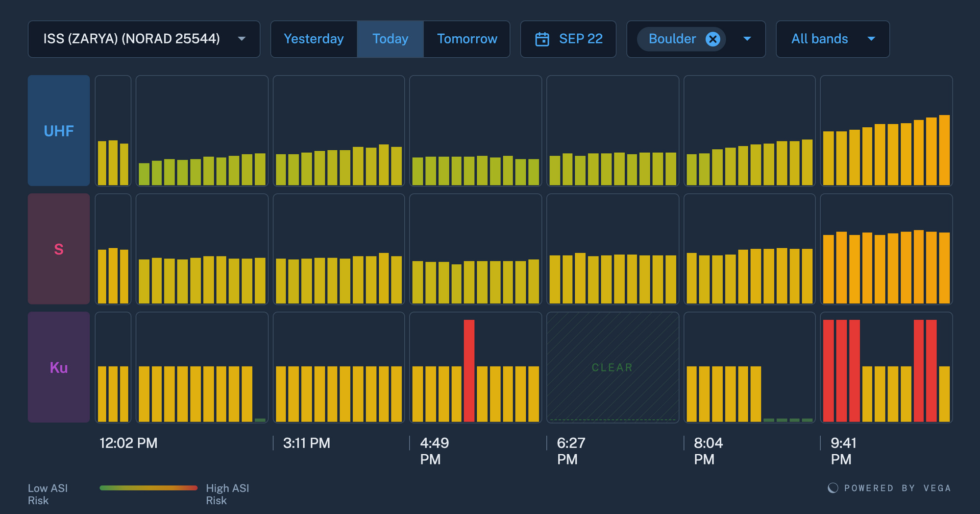Click the Boulder location chip label

(x=672, y=39)
